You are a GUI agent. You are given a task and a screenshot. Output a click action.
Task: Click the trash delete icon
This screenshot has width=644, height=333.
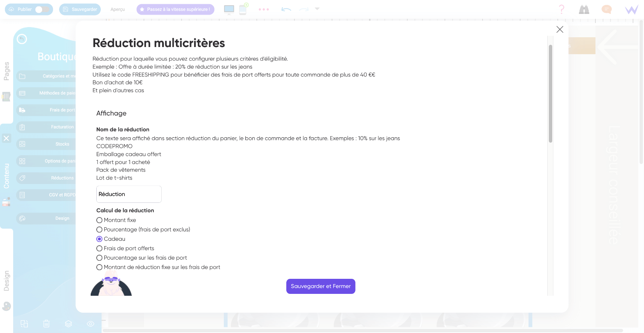46,324
